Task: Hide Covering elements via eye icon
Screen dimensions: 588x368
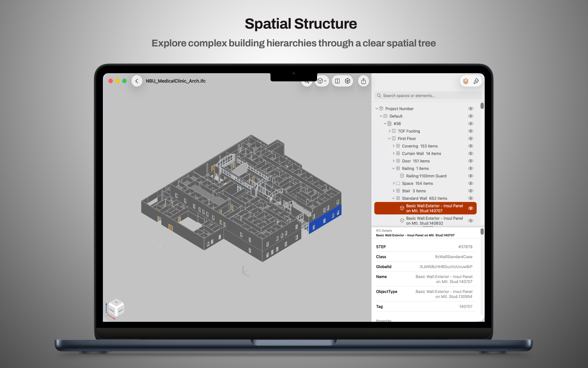Action: (471, 146)
